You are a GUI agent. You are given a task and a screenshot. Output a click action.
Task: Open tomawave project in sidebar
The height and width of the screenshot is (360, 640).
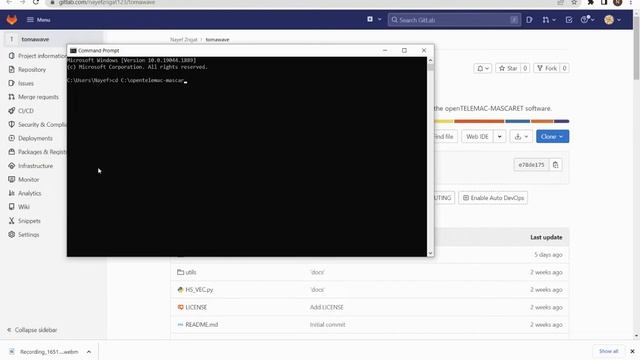pos(35,39)
